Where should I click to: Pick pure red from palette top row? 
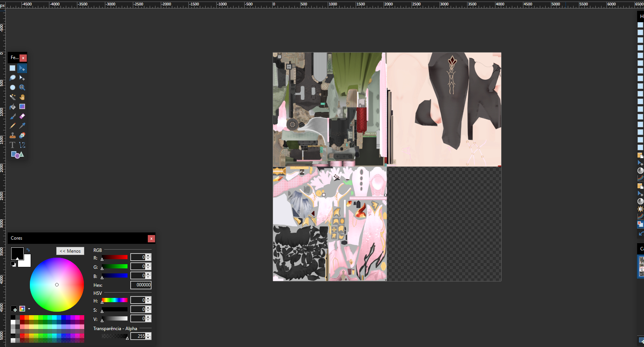tap(22, 317)
